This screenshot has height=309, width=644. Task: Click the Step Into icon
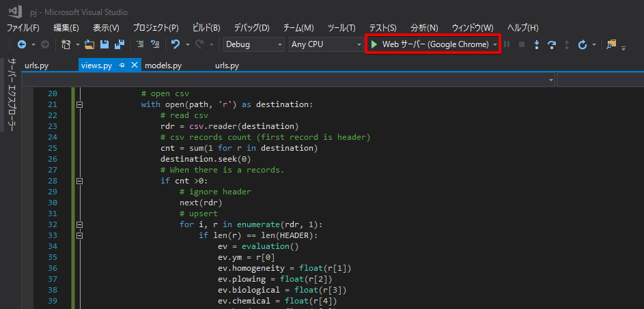(x=536, y=44)
